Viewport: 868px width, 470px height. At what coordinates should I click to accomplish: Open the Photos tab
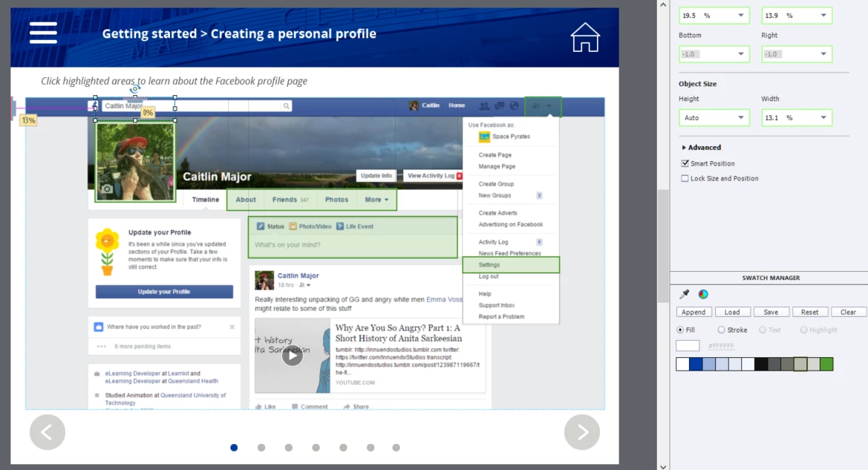pyautogui.click(x=336, y=200)
